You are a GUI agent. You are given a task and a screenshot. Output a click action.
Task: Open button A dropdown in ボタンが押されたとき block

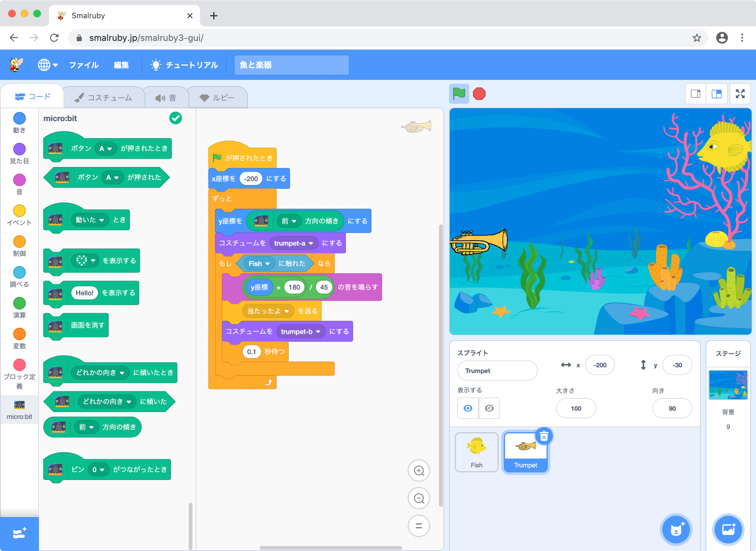[105, 148]
